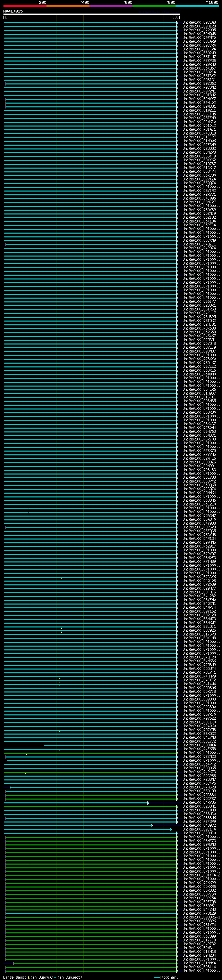Click hit label UniRef100_B9SCR4

tap(199, 45)
